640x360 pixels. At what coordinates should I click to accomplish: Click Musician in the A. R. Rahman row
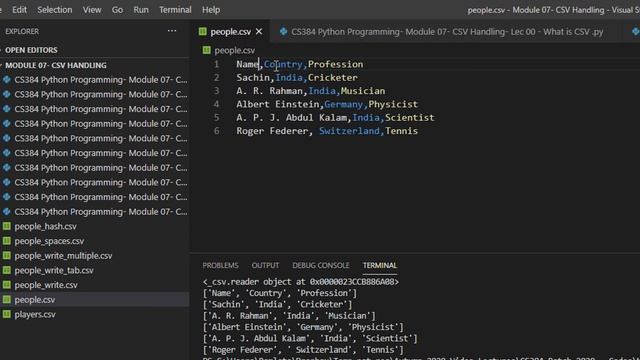[363, 91]
